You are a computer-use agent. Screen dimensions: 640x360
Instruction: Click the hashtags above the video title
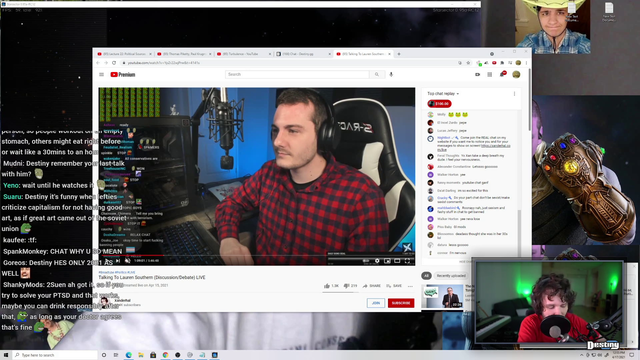coord(117,272)
